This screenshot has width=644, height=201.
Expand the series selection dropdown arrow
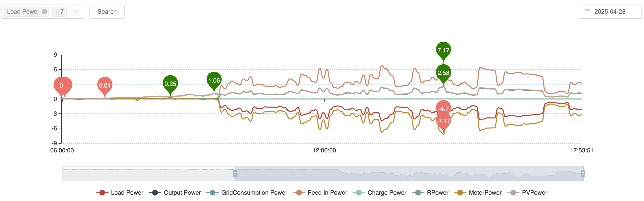75,12
